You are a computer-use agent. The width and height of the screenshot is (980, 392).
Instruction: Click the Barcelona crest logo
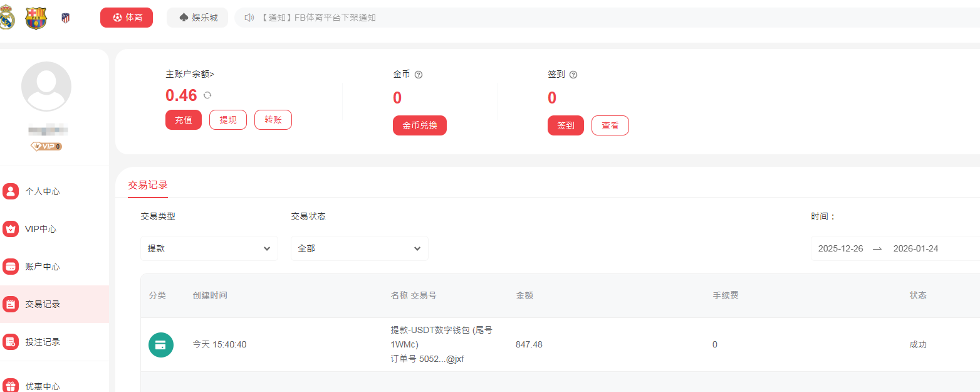coord(35,17)
